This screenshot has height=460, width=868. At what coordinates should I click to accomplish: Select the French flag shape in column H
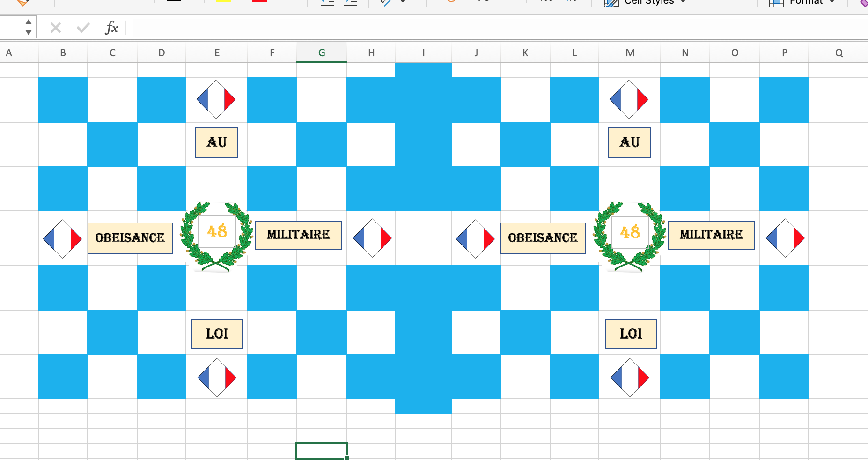point(373,238)
